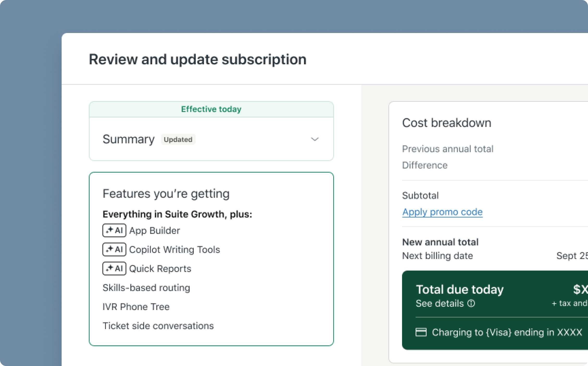This screenshot has width=588, height=366.
Task: Click the Total due today green panel
Action: [x=495, y=310]
